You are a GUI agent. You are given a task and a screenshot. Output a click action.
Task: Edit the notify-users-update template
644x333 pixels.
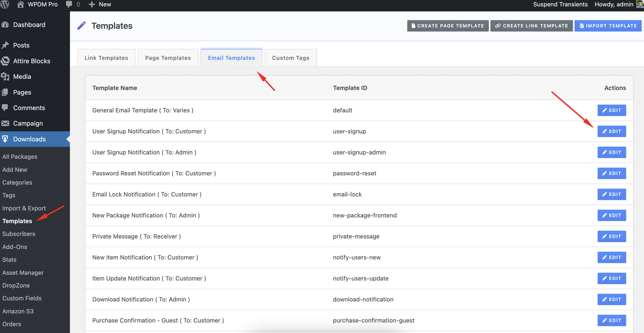[612, 278]
